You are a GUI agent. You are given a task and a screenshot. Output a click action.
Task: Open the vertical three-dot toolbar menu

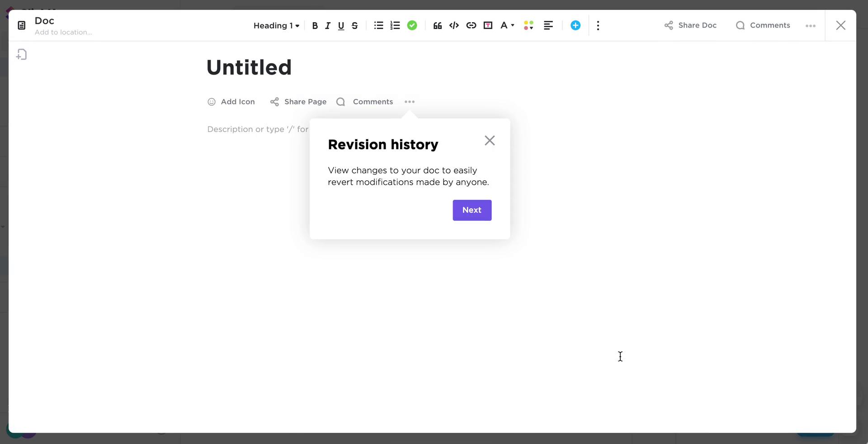598,26
